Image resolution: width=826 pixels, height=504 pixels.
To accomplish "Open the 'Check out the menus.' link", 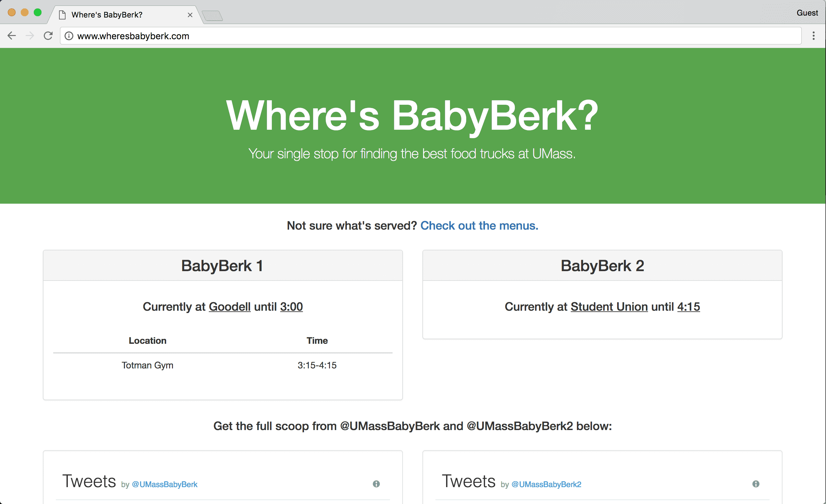I will coord(479,225).
